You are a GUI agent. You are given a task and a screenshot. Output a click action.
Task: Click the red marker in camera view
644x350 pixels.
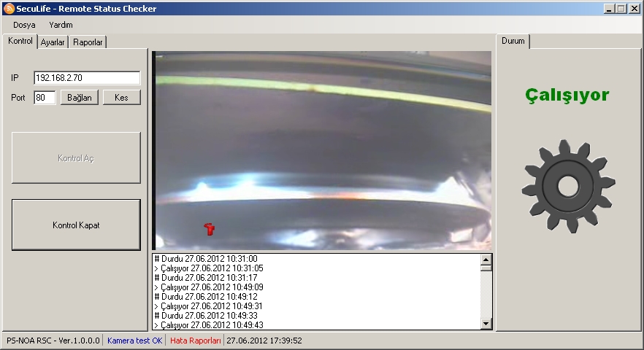(x=210, y=229)
